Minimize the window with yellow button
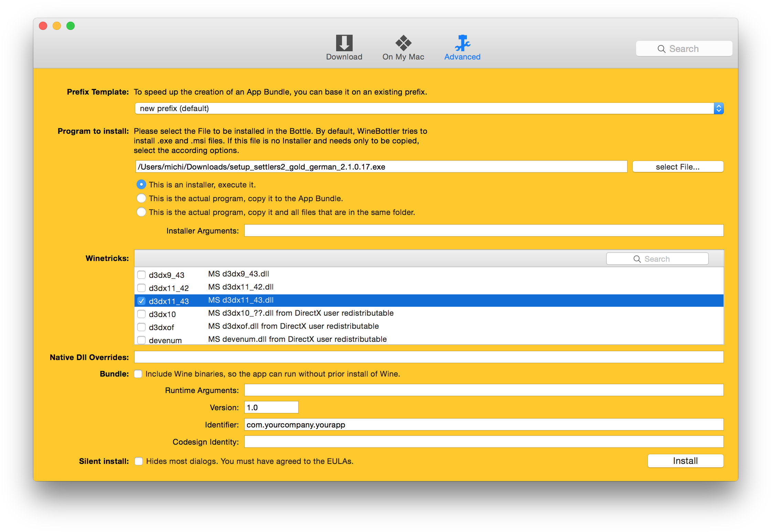This screenshot has height=532, width=771. (x=57, y=26)
